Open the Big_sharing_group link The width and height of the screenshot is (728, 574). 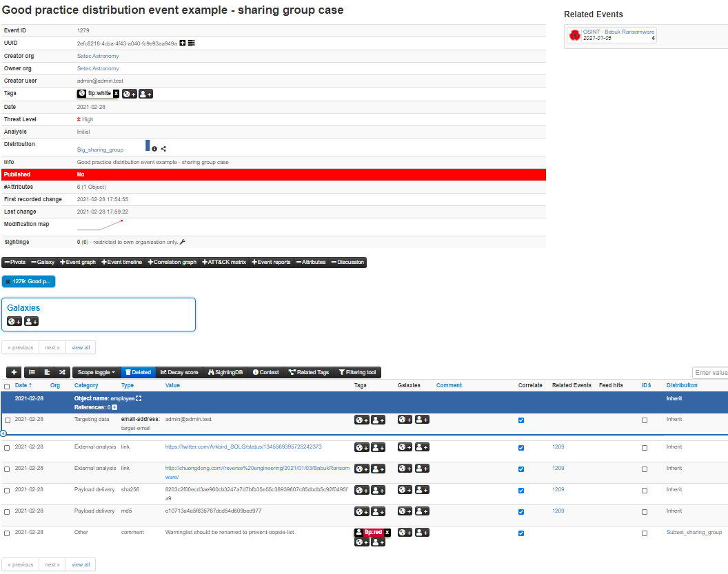(x=100, y=150)
